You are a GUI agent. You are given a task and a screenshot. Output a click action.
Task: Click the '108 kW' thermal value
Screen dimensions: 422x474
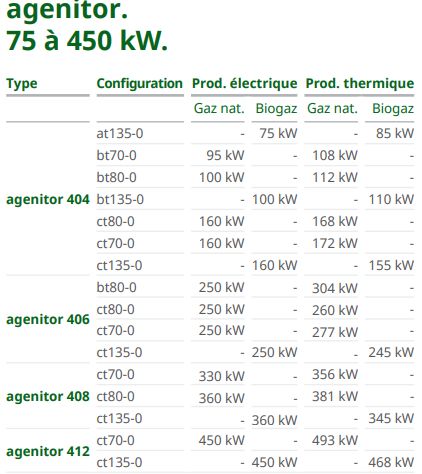pos(335,156)
